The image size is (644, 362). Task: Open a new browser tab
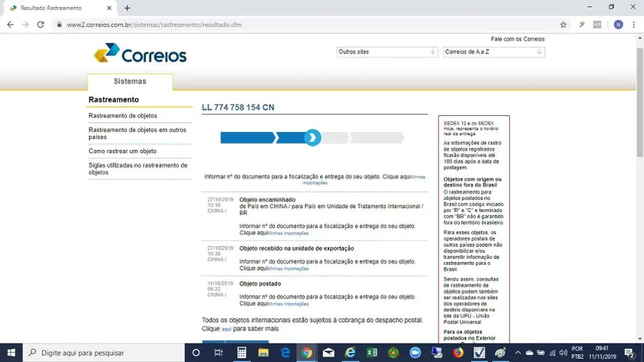click(x=128, y=8)
